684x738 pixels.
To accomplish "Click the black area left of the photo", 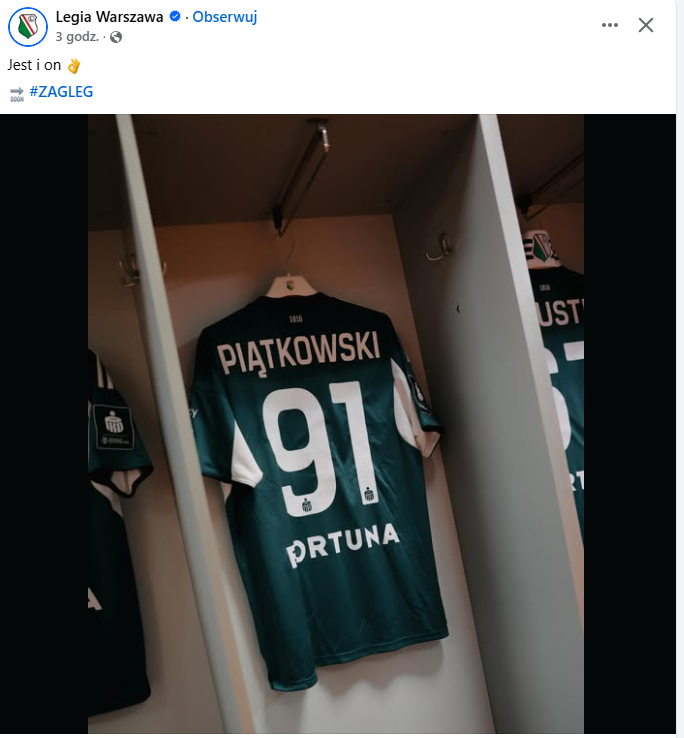I will [x=44, y=424].
